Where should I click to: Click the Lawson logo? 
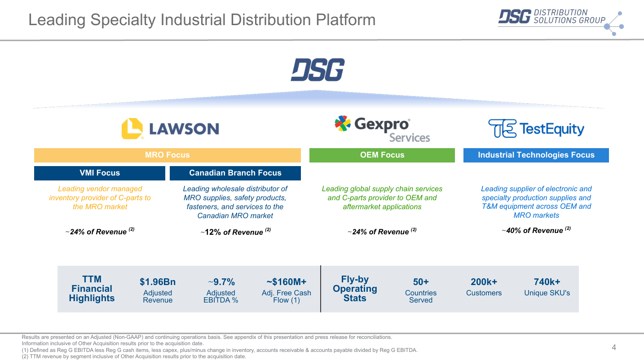[170, 129]
